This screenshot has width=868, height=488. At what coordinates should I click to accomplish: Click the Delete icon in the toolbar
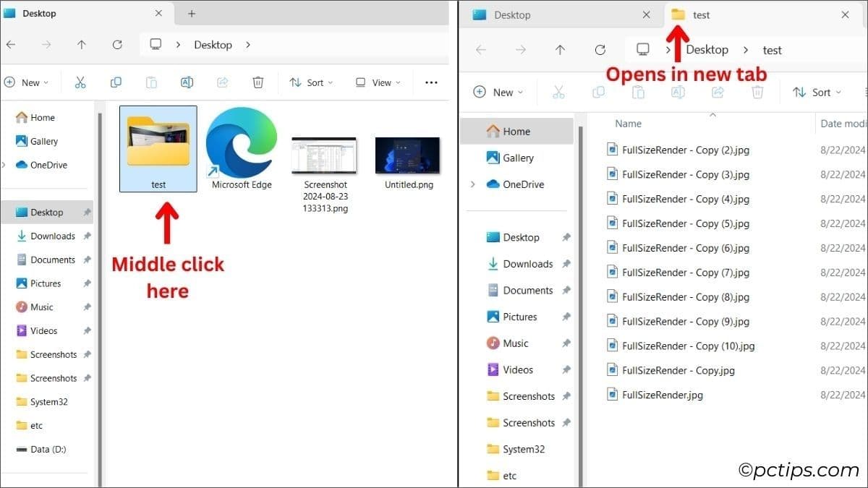[258, 82]
